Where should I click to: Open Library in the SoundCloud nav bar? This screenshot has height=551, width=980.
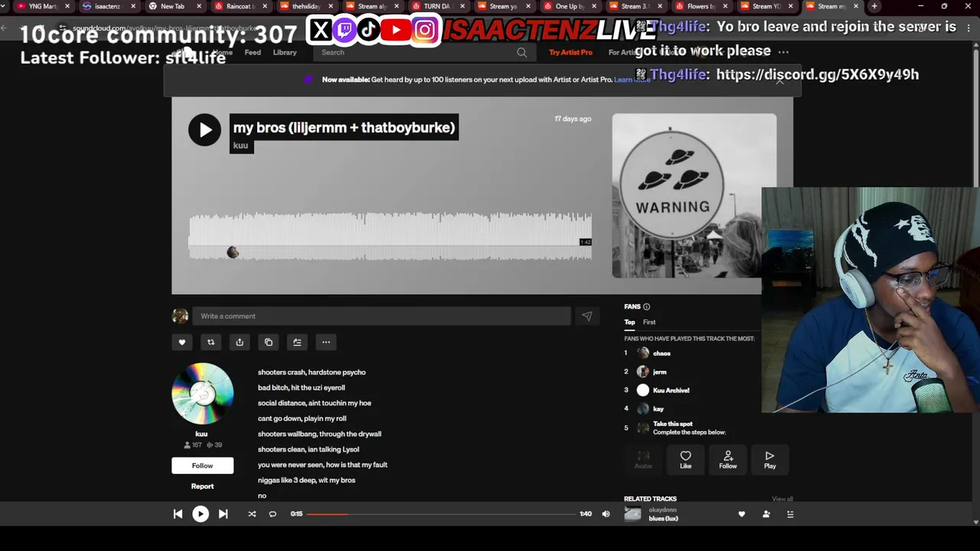coord(284,53)
